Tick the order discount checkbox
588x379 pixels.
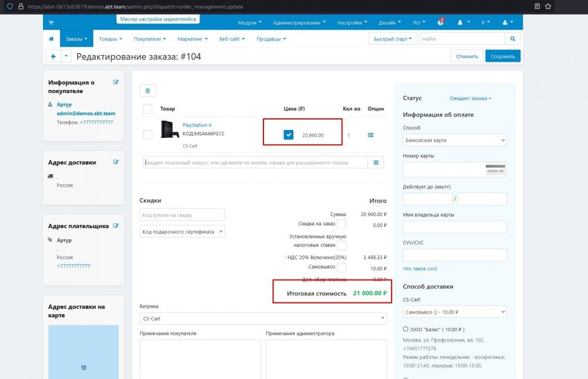pos(341,224)
